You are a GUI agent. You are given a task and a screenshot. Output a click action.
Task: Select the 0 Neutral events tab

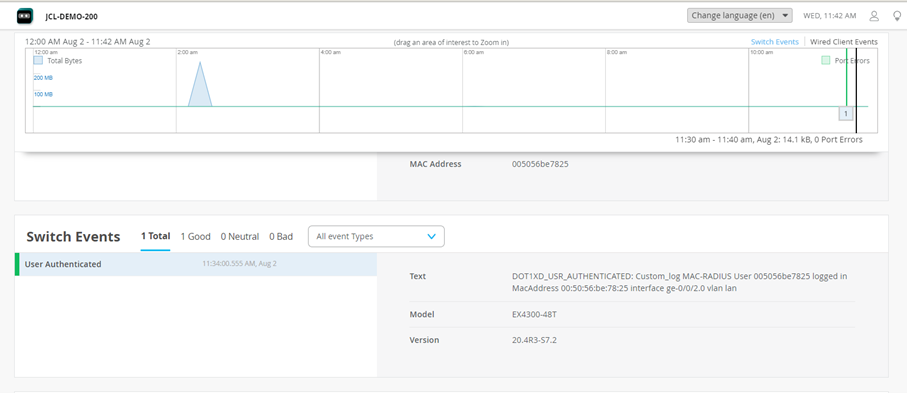click(240, 236)
